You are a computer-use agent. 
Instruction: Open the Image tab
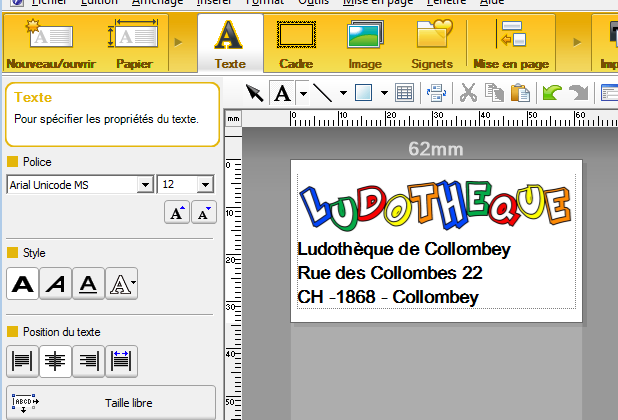click(365, 43)
